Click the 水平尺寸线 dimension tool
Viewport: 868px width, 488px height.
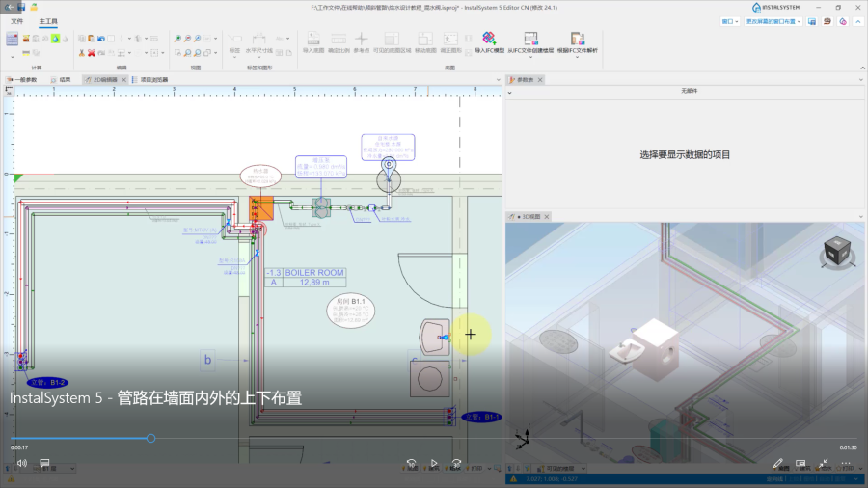point(259,43)
